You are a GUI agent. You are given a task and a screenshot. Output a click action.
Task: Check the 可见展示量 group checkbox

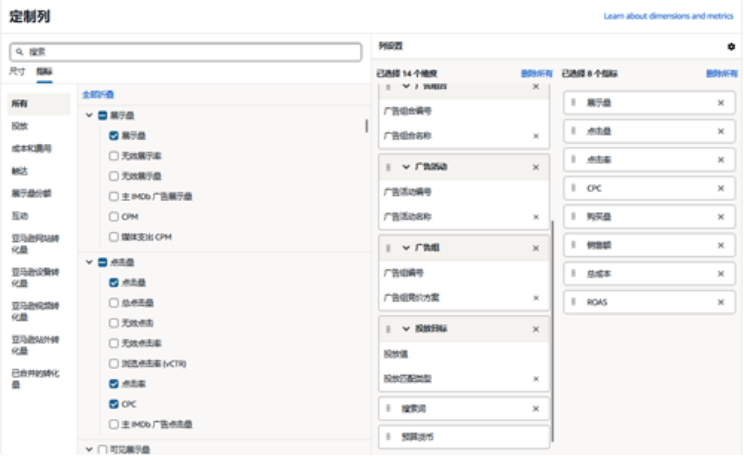pyautogui.click(x=102, y=449)
